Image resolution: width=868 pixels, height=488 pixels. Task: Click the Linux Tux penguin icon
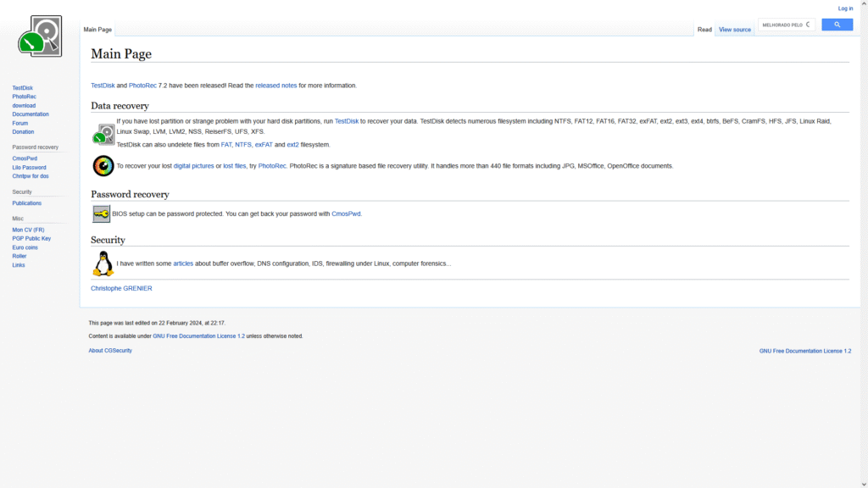coord(103,263)
